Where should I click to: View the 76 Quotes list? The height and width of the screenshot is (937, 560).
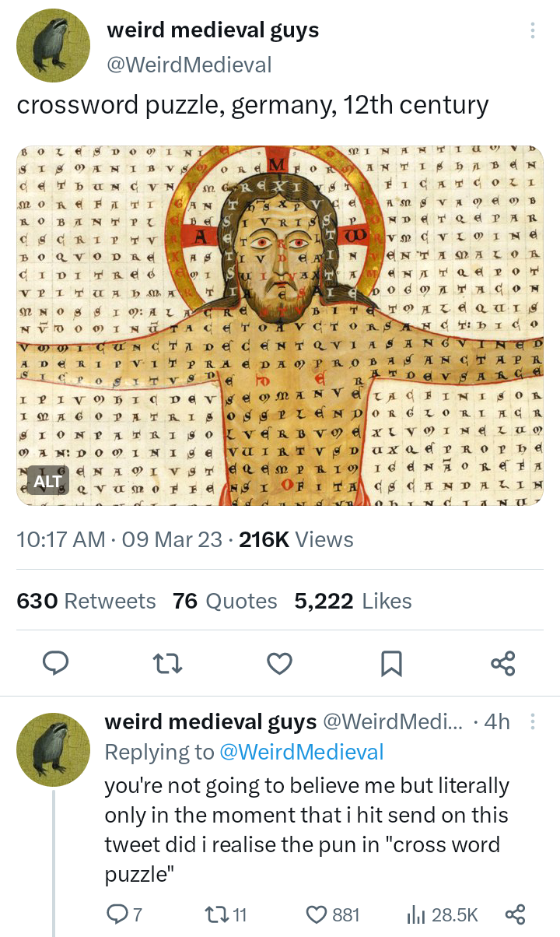[225, 601]
